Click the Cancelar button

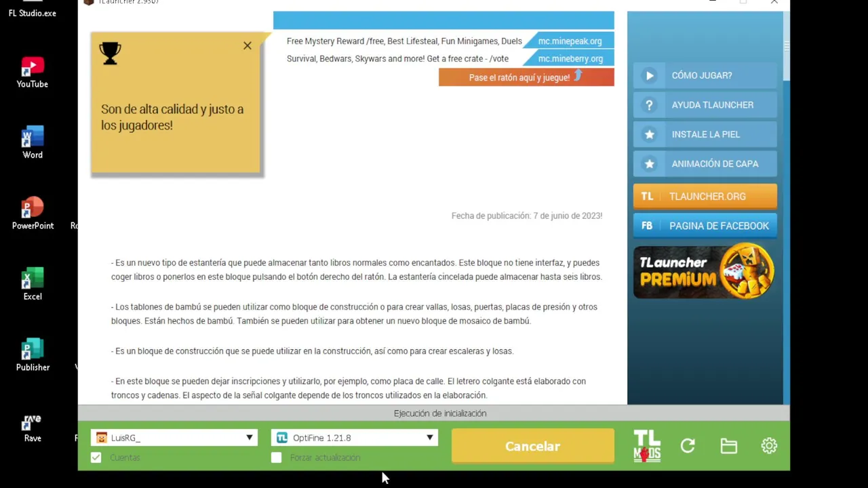click(x=533, y=446)
